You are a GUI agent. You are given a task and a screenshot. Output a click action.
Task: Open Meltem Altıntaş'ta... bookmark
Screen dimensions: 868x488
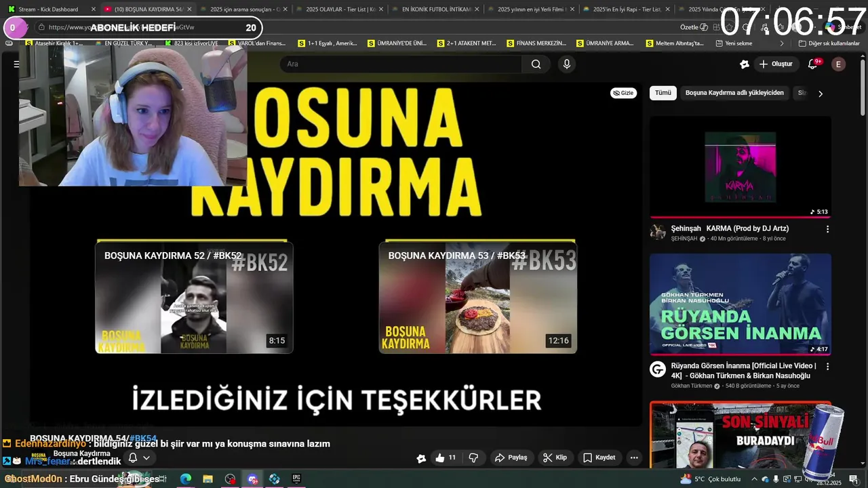tap(675, 43)
